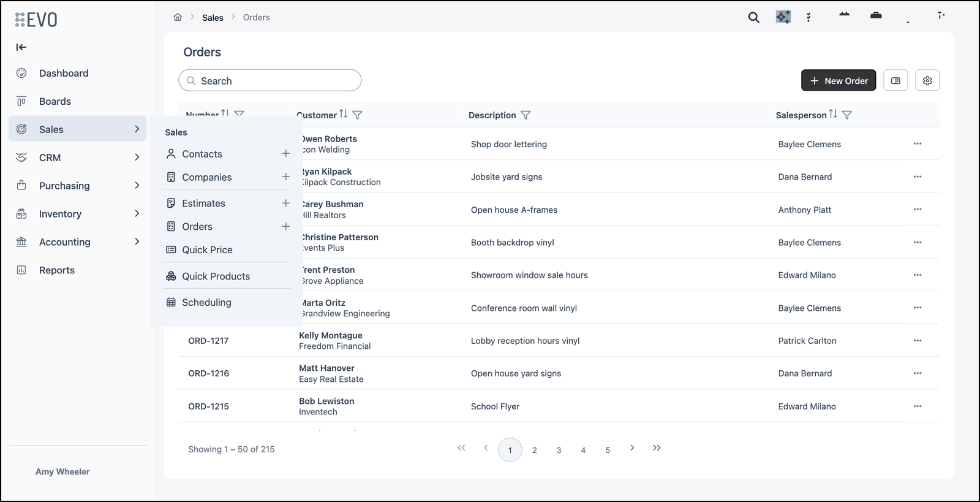
Task: Add new company with plus icon
Action: [285, 177]
